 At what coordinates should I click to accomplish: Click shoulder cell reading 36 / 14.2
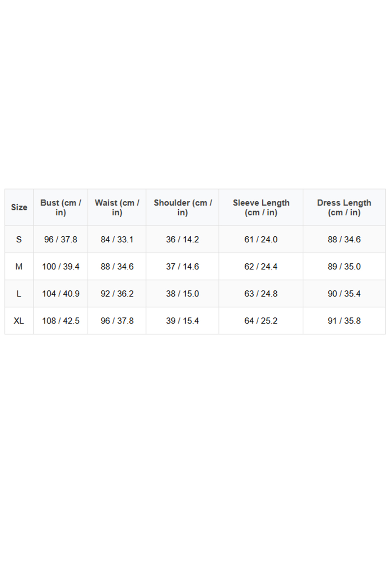182,240
